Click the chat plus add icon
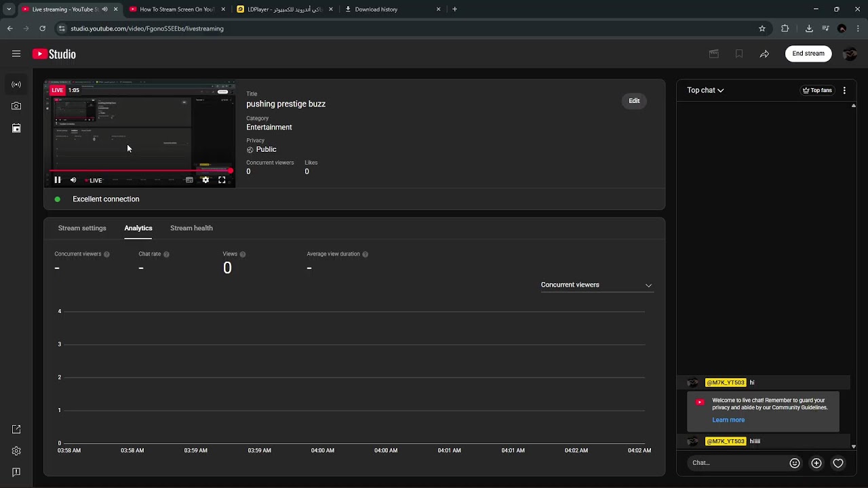Image resolution: width=868 pixels, height=488 pixels. click(816, 464)
